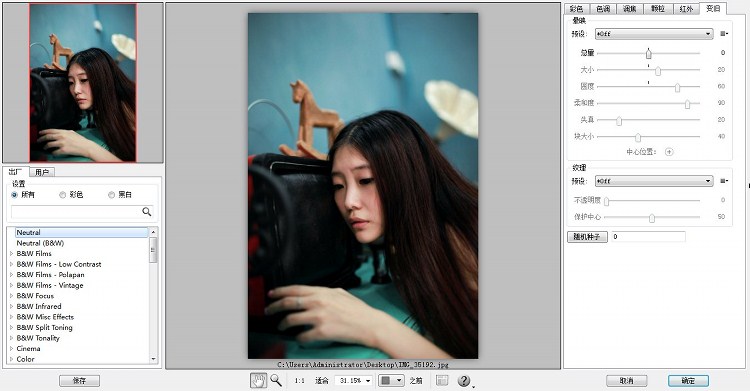Select the 所有 radio button

pos(14,195)
